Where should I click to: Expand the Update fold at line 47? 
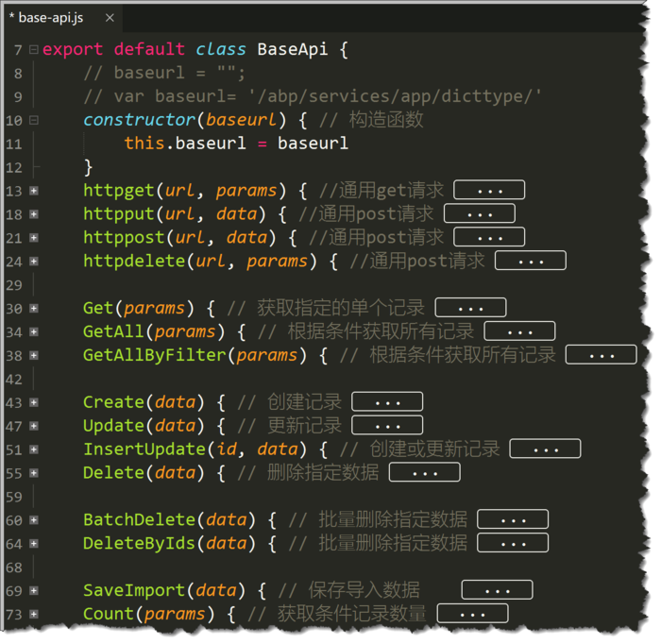34,426
